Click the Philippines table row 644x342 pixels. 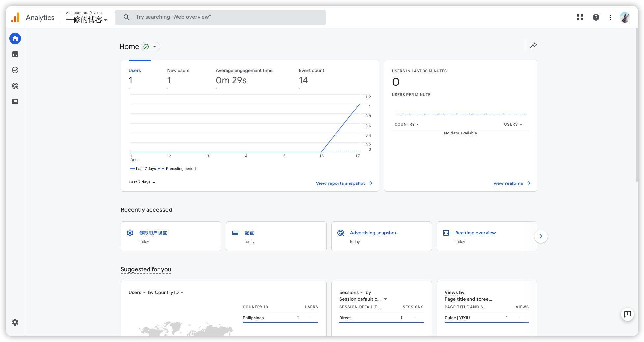click(x=280, y=318)
